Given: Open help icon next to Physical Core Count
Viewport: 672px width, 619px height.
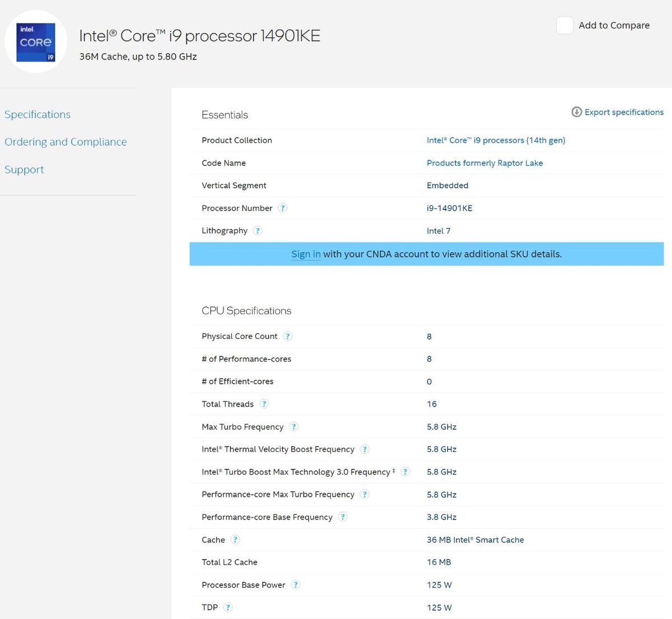Looking at the screenshot, I should click(x=288, y=336).
